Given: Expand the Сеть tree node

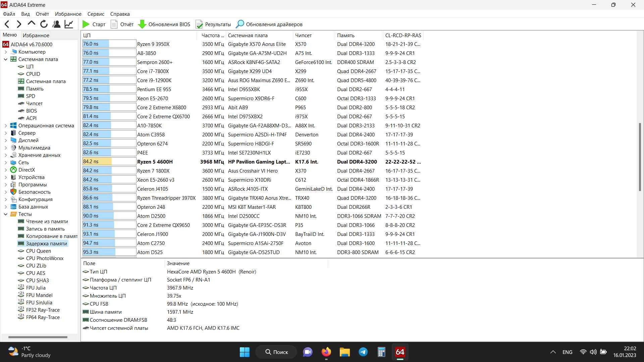Looking at the screenshot, I should (x=6, y=163).
